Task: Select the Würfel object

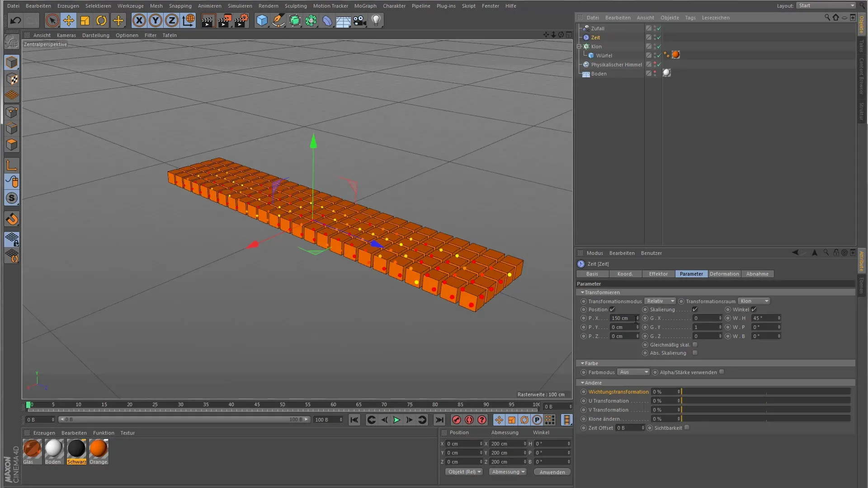Action: click(604, 56)
